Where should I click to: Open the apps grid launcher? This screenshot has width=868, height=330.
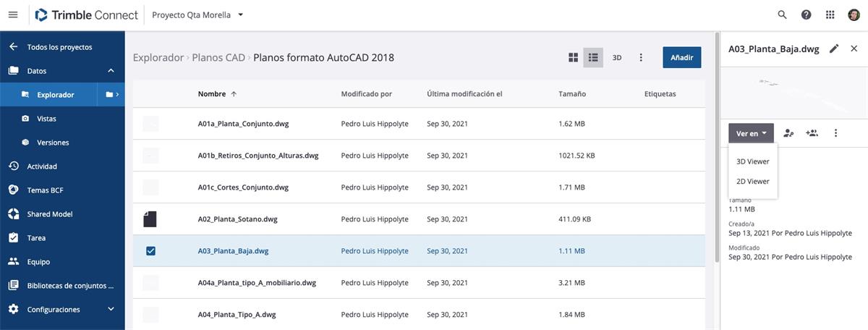(x=830, y=14)
